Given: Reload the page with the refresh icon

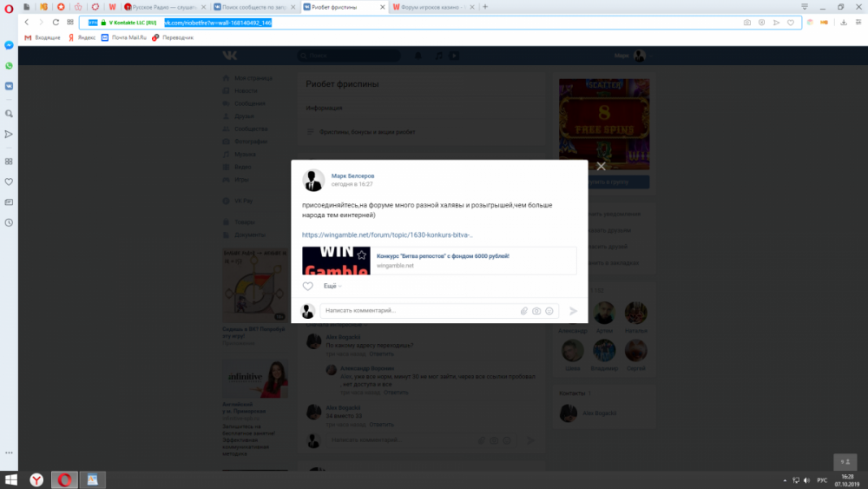Looking at the screenshot, I should click(56, 23).
